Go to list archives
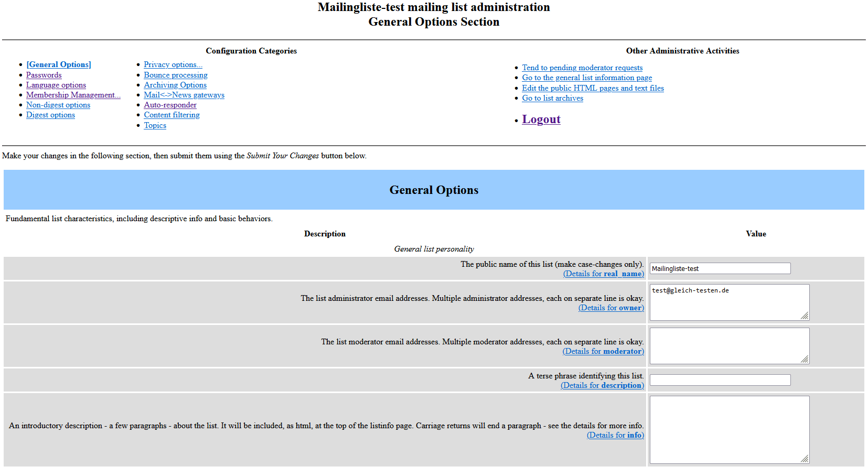The width and height of the screenshot is (868, 467). pyautogui.click(x=552, y=98)
